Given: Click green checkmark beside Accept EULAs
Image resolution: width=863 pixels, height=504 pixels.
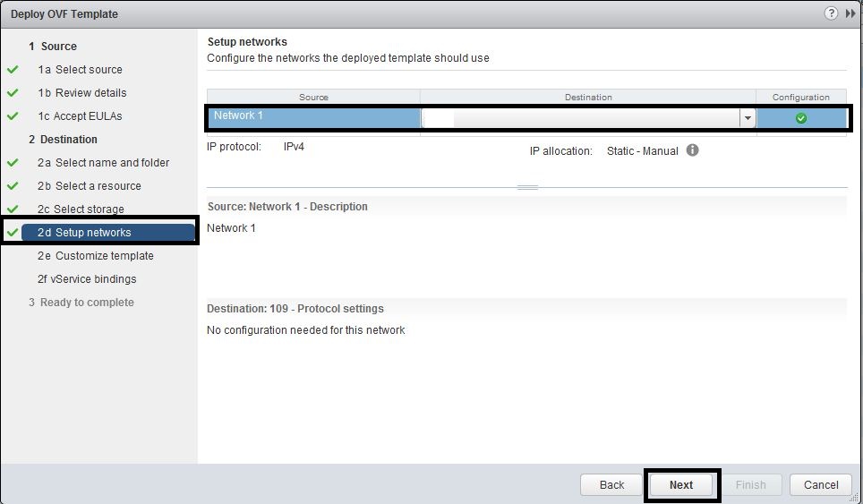Looking at the screenshot, I should point(13,116).
